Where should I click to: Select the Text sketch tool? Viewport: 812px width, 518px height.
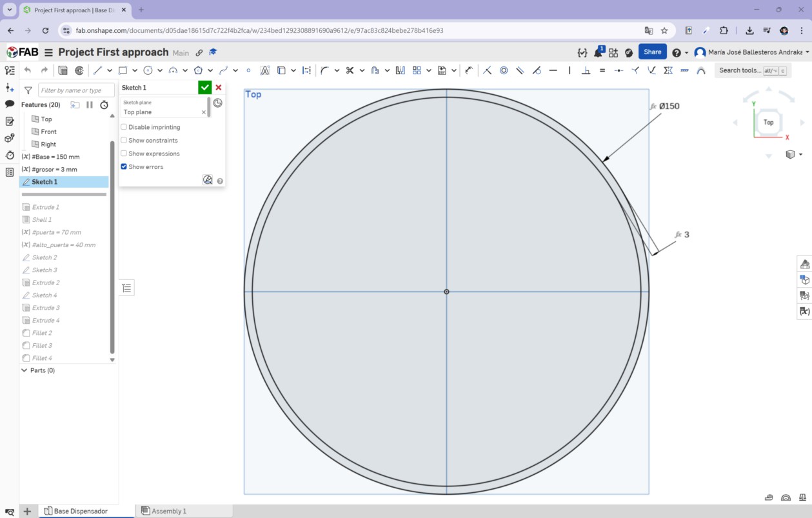[264, 70]
